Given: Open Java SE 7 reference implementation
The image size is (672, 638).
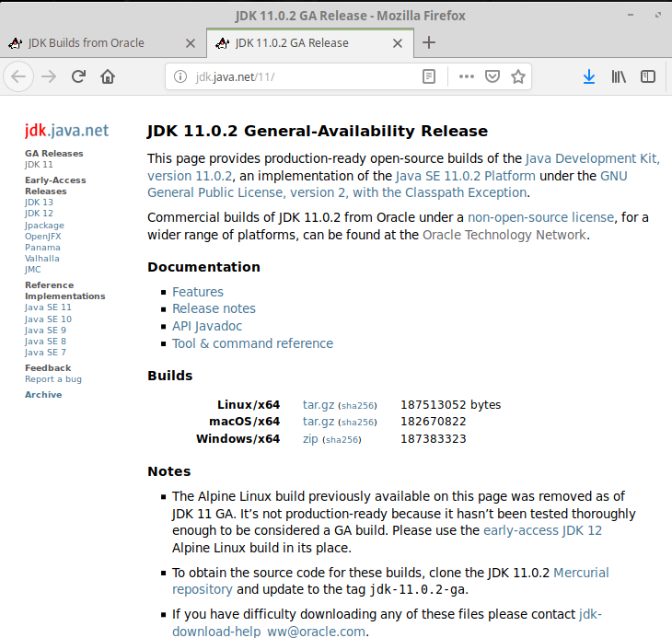Looking at the screenshot, I should click(45, 353).
